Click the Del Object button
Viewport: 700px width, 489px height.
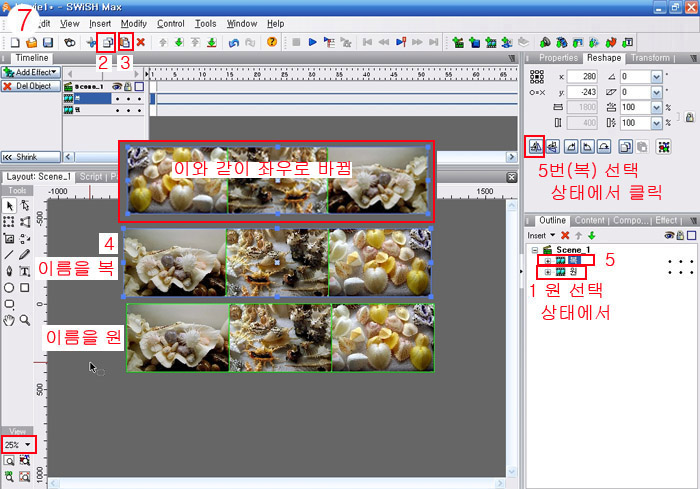click(31, 86)
